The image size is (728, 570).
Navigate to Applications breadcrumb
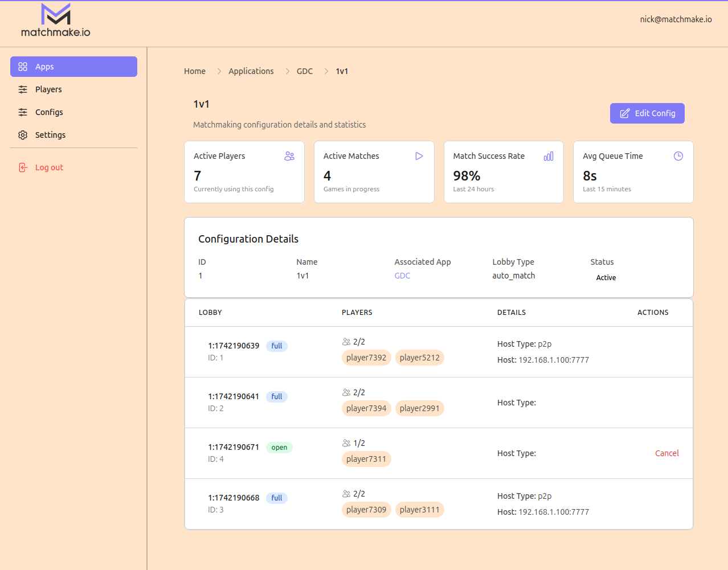tap(251, 71)
